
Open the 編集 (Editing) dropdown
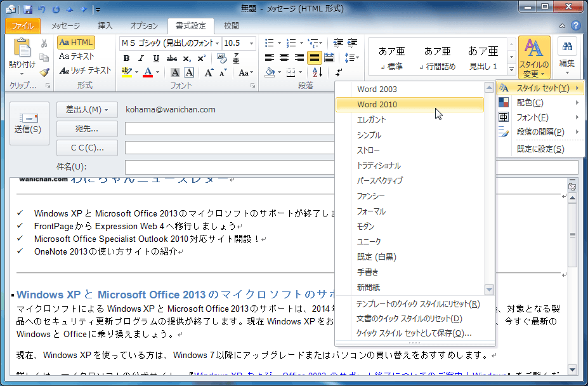pyautogui.click(x=566, y=57)
